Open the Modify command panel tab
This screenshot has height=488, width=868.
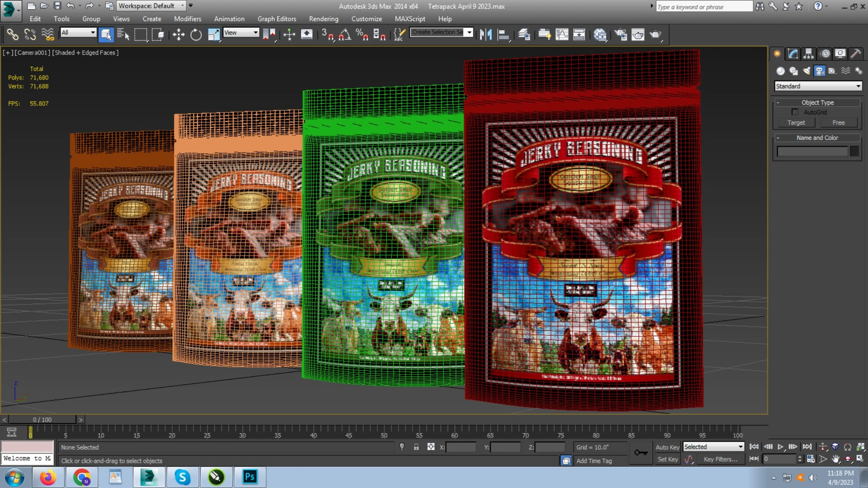pyautogui.click(x=793, y=53)
